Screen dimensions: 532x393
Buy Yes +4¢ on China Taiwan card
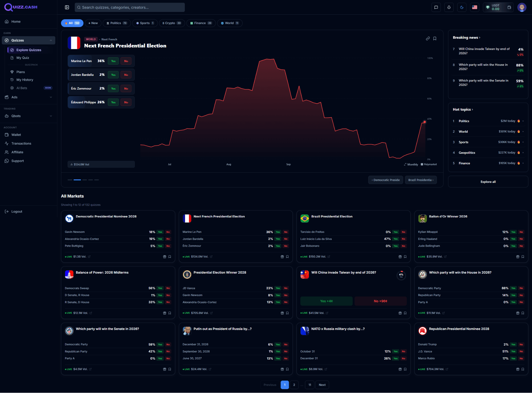coord(327,301)
